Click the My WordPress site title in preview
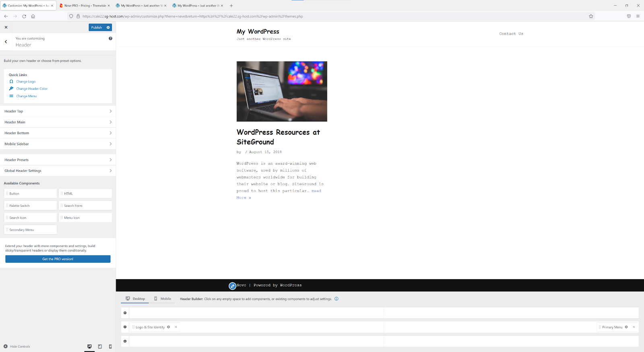This screenshot has width=644, height=352. pyautogui.click(x=258, y=31)
